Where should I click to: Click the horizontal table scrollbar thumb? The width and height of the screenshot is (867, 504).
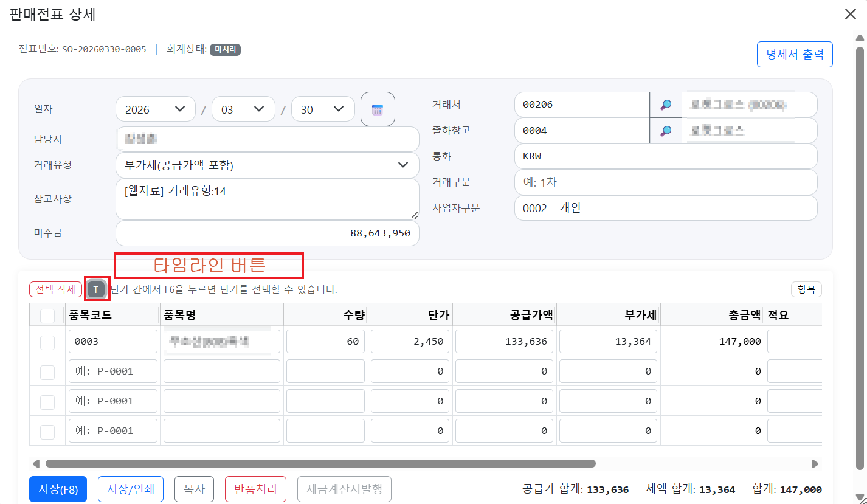320,464
